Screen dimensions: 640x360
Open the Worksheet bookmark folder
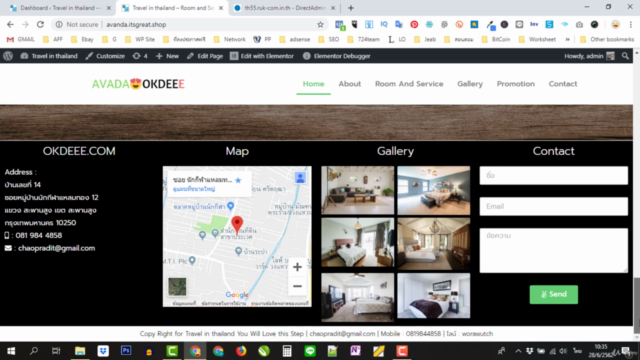click(x=537, y=39)
